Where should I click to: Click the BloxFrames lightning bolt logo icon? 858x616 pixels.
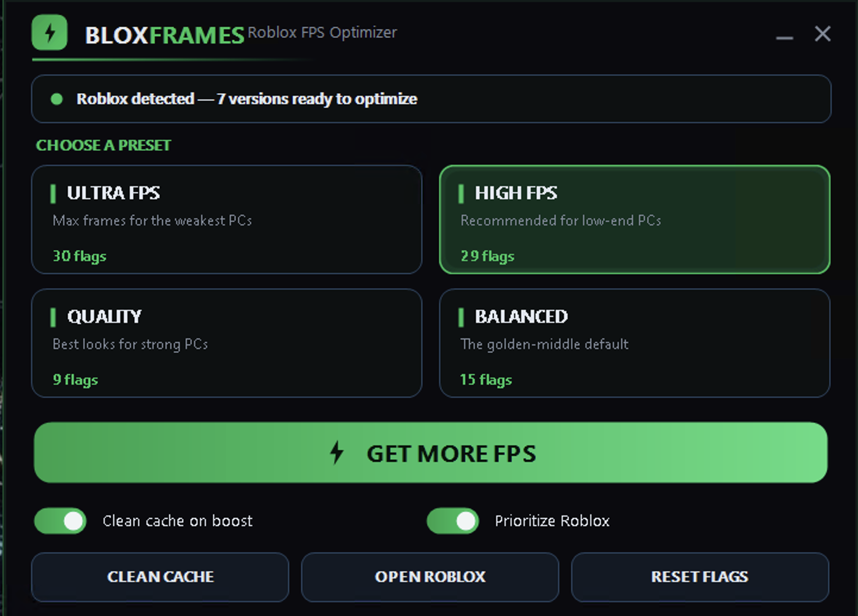click(x=50, y=32)
